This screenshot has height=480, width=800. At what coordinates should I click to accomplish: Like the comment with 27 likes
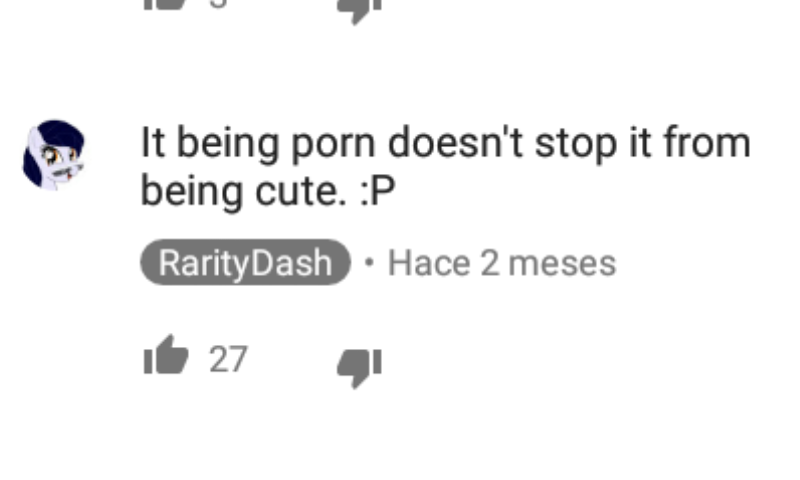pyautogui.click(x=166, y=356)
